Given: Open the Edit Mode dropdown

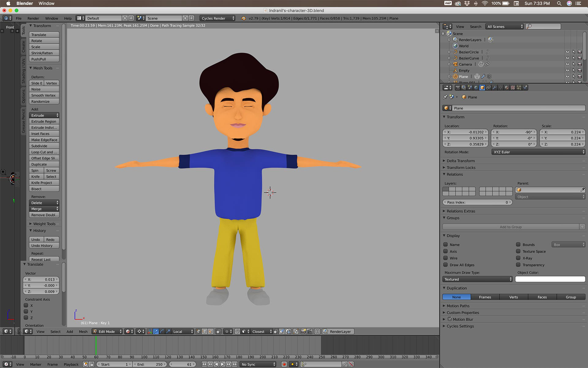Looking at the screenshot, I should 107,332.
